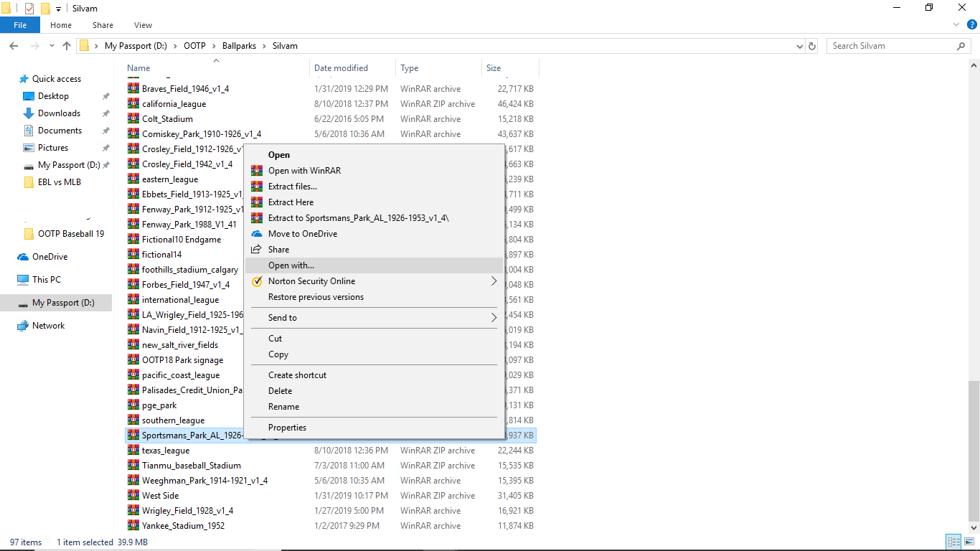Viewport: 980px width, 551px height.
Task: Sort files by Date modified column header
Action: (341, 68)
